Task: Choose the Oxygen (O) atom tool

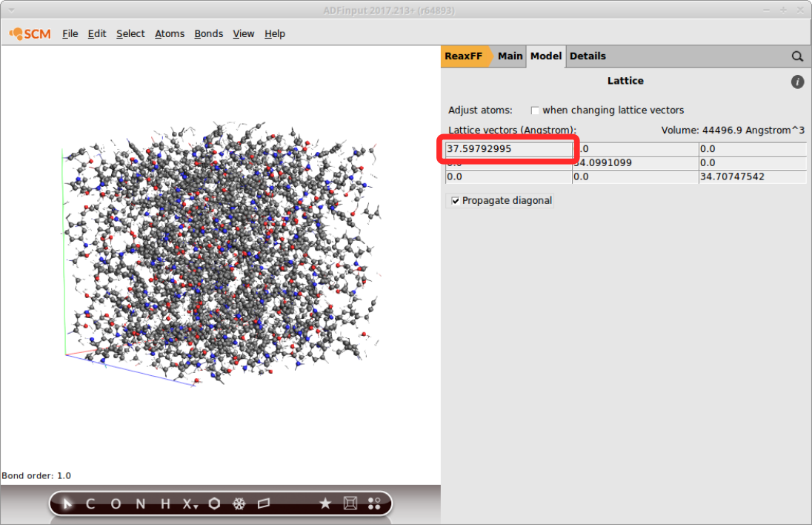Action: tap(116, 504)
